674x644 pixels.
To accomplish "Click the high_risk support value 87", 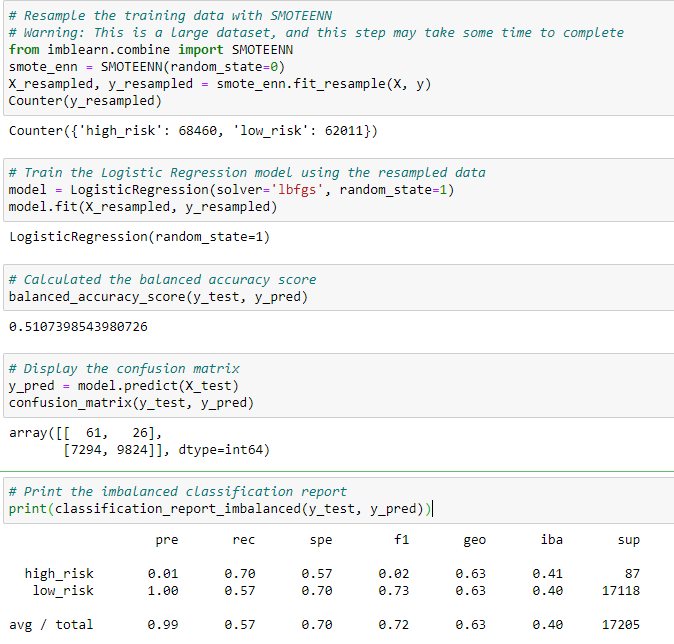I will coord(632,574).
